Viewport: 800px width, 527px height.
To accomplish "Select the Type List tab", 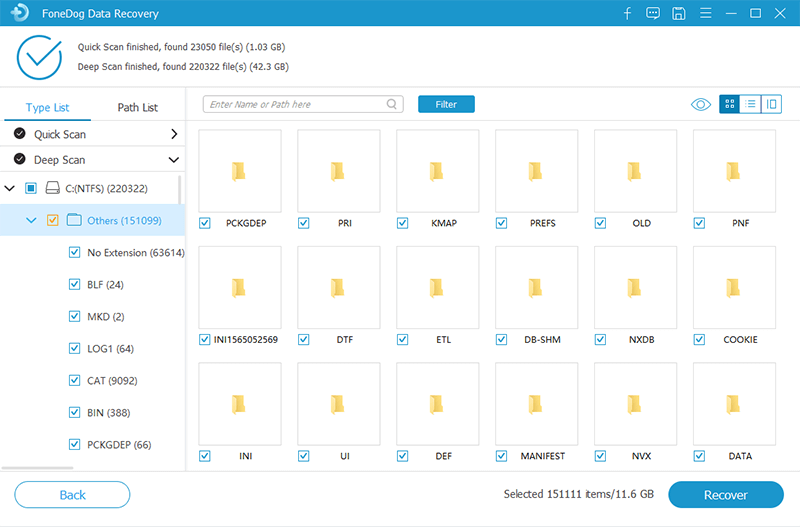I will 47,108.
